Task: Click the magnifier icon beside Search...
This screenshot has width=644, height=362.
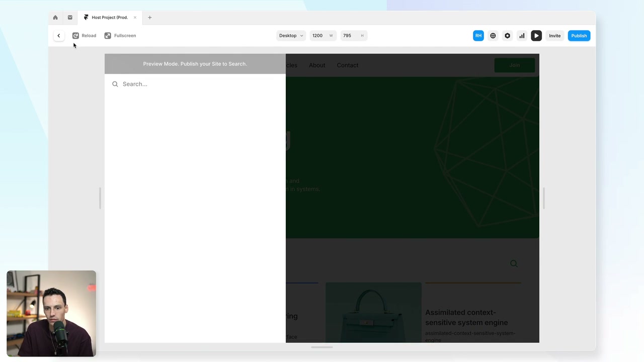Action: (x=115, y=84)
